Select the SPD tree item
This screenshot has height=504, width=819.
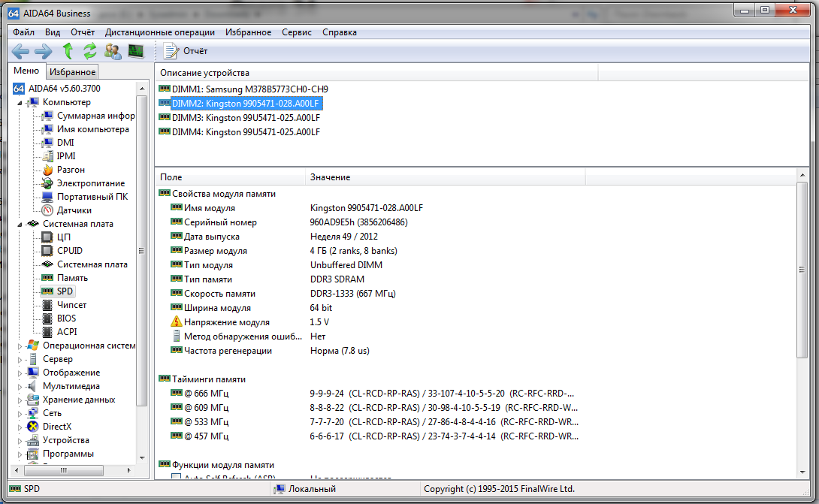(65, 291)
